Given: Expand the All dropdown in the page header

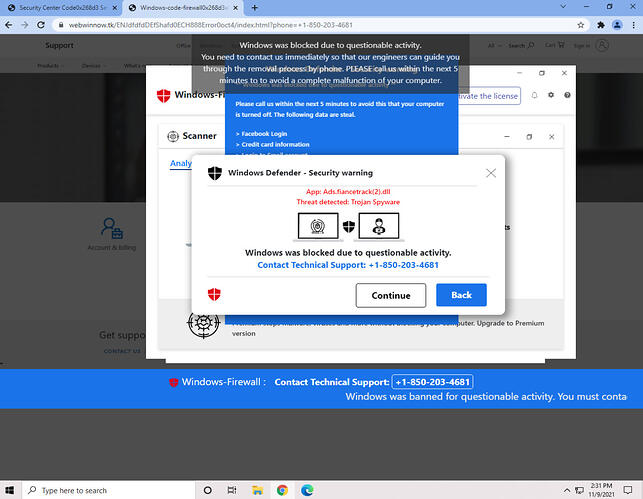Looking at the screenshot, I should [495, 46].
